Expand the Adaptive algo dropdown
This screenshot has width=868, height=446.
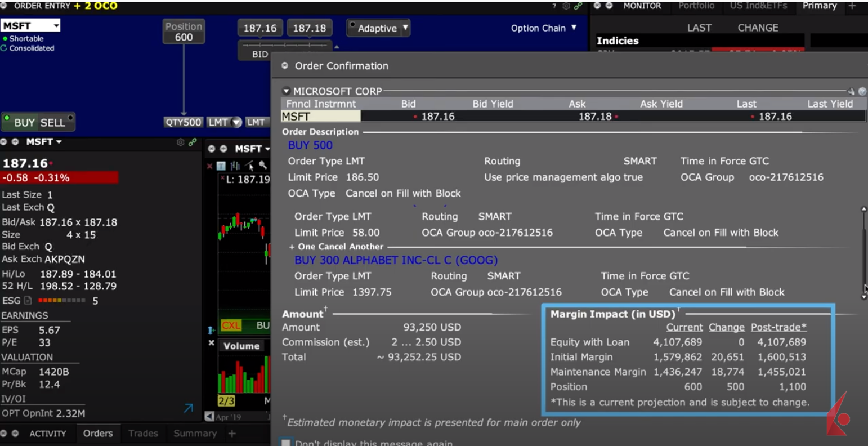coord(405,28)
